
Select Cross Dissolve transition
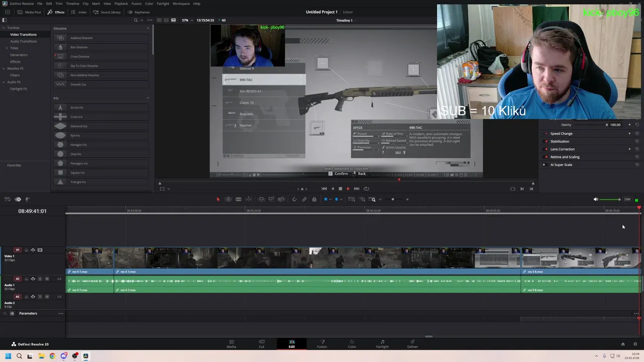tap(101, 56)
